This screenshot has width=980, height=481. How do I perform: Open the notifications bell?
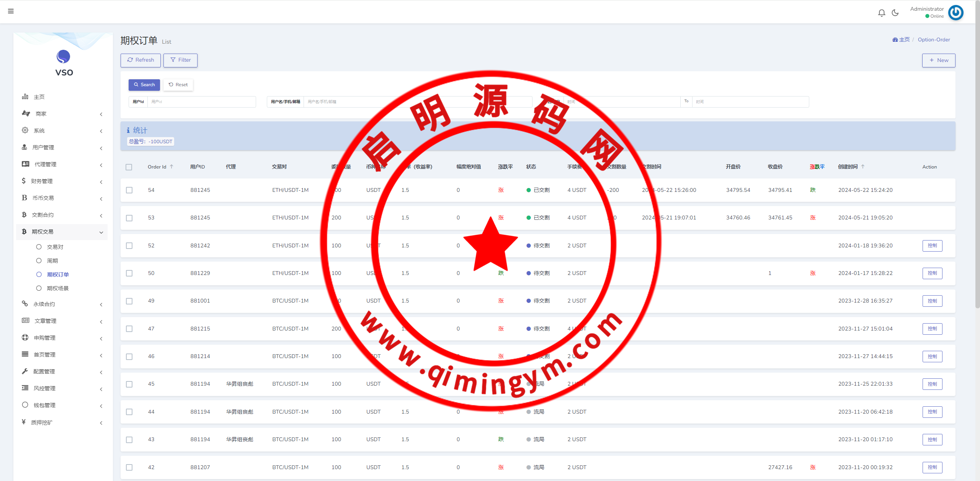click(882, 13)
